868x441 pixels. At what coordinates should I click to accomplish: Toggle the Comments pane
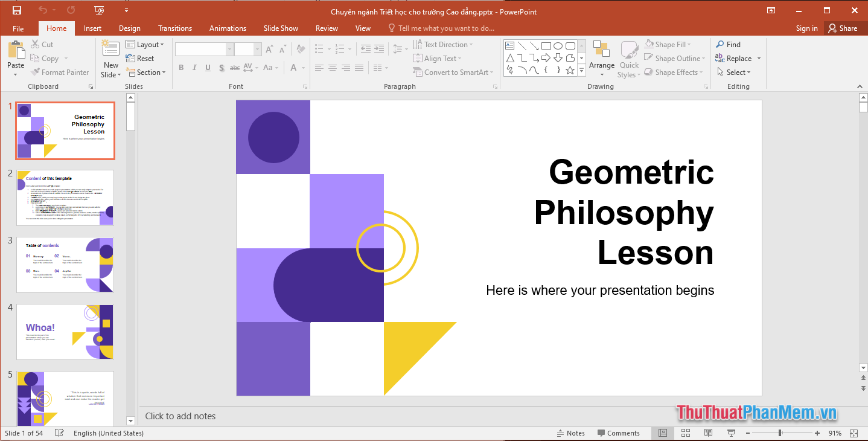[x=619, y=433]
